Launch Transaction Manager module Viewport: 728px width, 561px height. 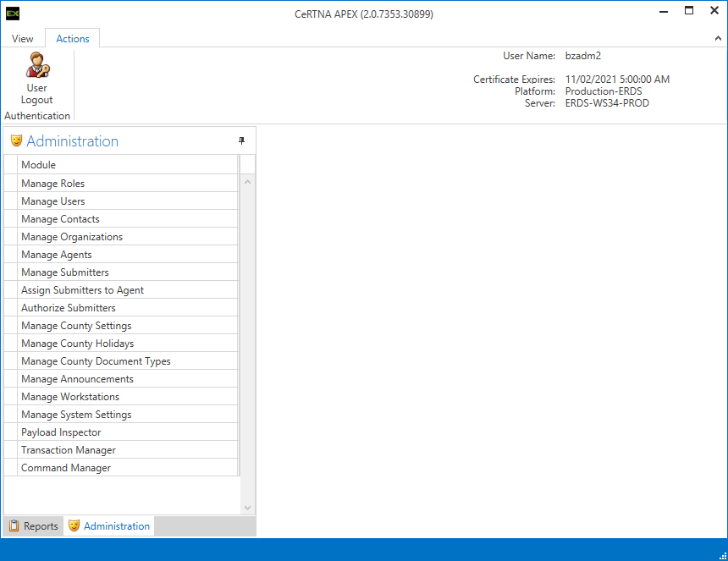click(x=68, y=450)
